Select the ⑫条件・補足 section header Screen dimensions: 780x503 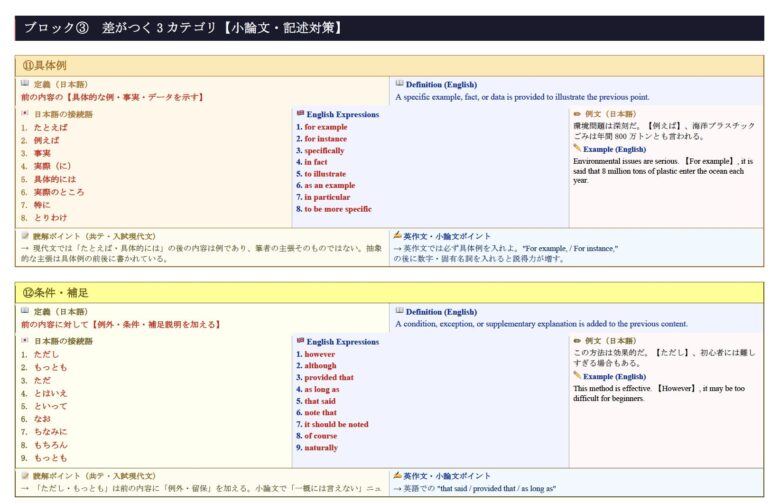(x=55, y=292)
